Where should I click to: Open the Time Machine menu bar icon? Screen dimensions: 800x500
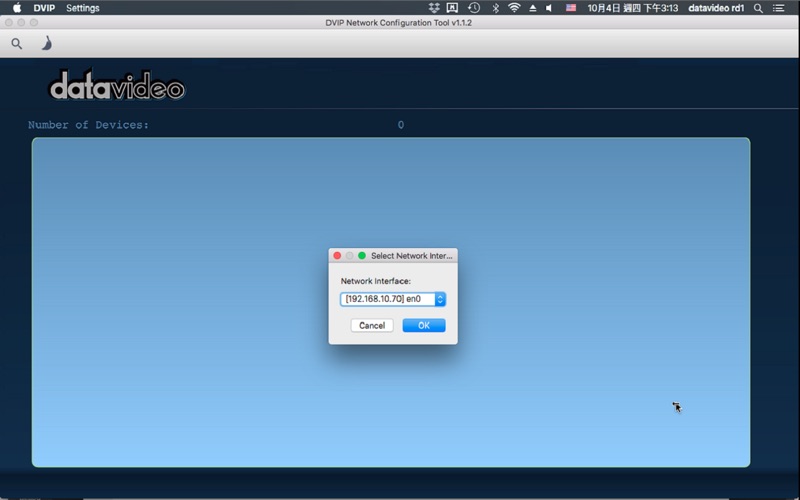474,8
